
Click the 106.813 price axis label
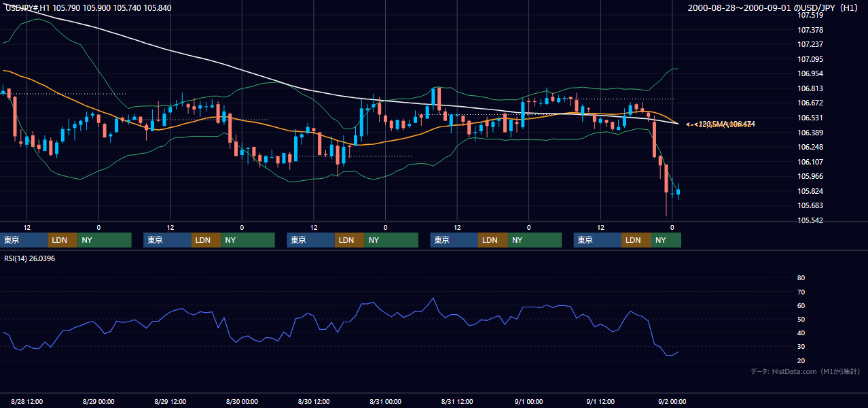coord(810,88)
